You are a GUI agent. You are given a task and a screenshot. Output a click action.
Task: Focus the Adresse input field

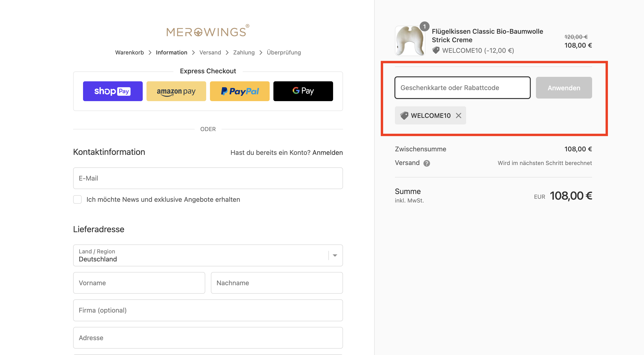208,338
